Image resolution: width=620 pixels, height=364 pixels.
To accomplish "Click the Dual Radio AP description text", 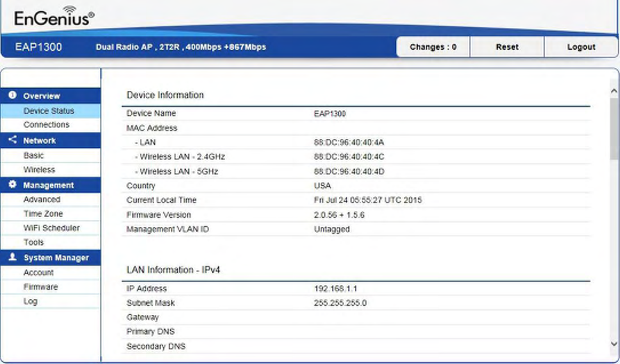I will tap(181, 47).
